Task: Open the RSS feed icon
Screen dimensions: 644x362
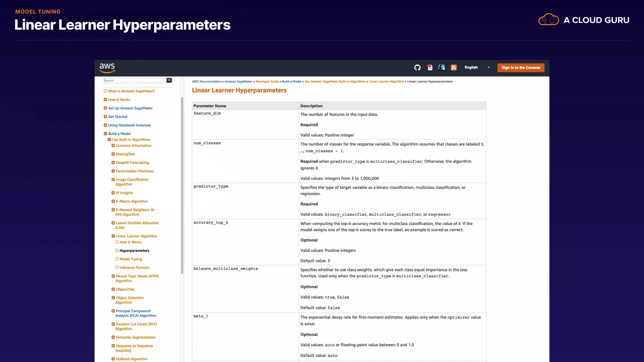Action: [454, 68]
